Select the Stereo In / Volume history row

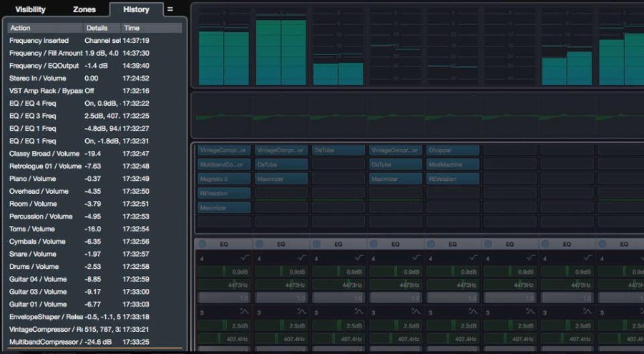point(95,79)
